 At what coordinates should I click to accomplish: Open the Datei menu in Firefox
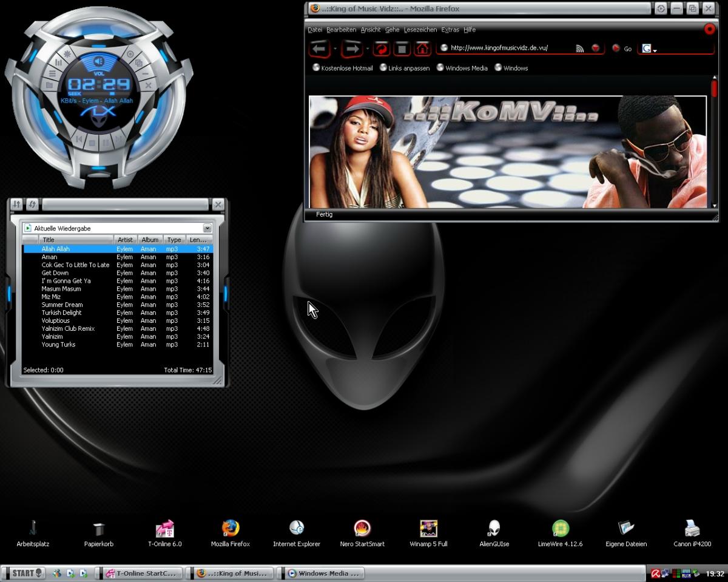315,30
